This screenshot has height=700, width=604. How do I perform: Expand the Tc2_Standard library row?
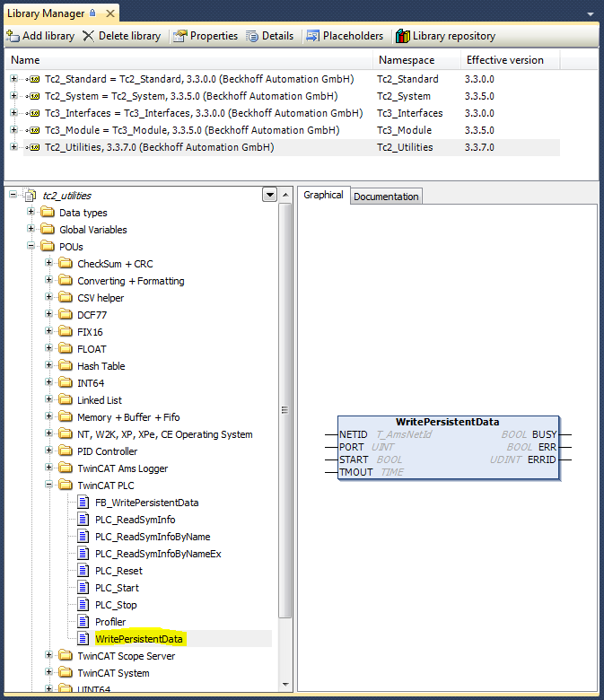click(13, 79)
